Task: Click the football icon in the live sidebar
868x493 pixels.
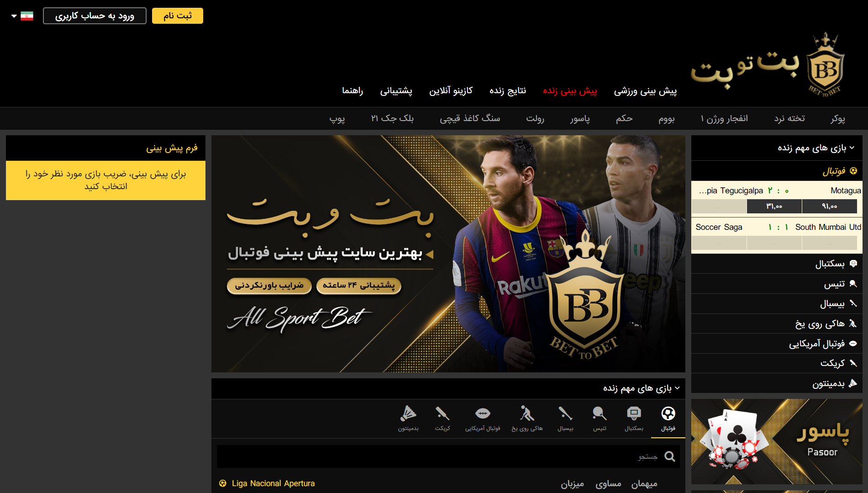Action: click(853, 171)
